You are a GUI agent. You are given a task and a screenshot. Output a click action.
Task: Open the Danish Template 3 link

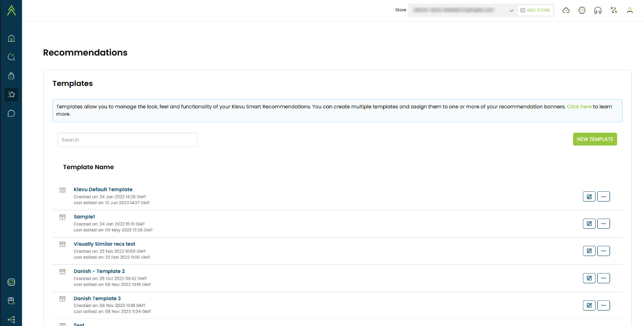[97, 299]
